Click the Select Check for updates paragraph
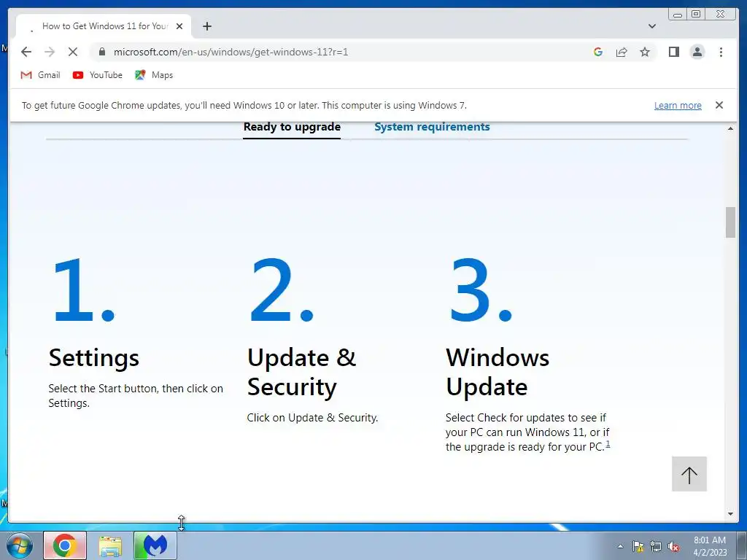This screenshot has height=560, width=747. coord(527,432)
